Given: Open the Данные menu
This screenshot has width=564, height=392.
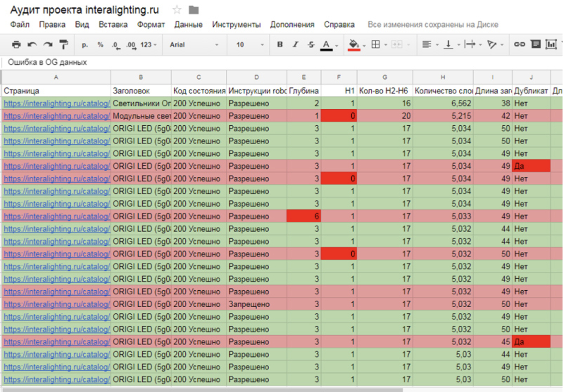Looking at the screenshot, I should click(x=188, y=25).
